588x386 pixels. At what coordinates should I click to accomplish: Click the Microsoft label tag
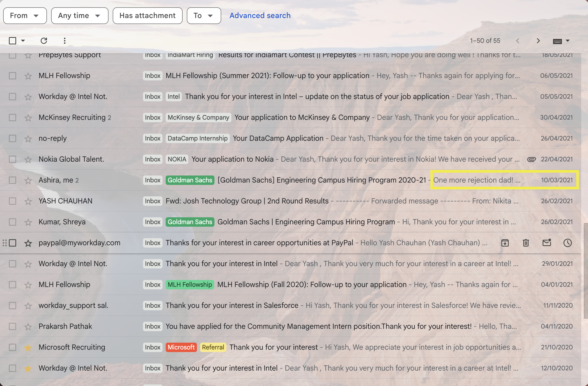pos(181,347)
